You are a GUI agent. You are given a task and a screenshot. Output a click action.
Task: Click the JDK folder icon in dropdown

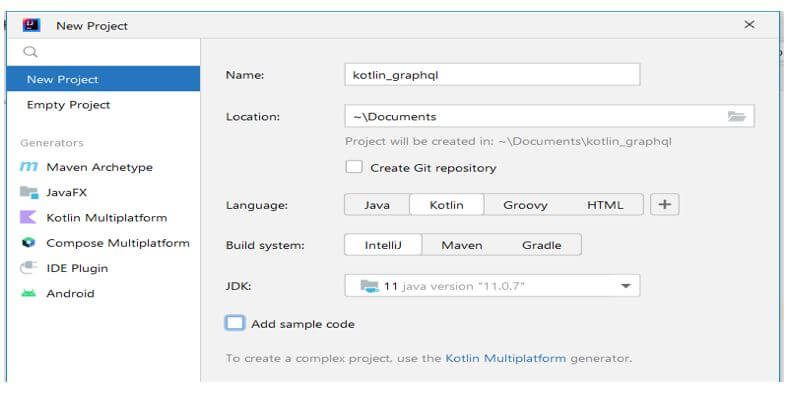tap(369, 286)
